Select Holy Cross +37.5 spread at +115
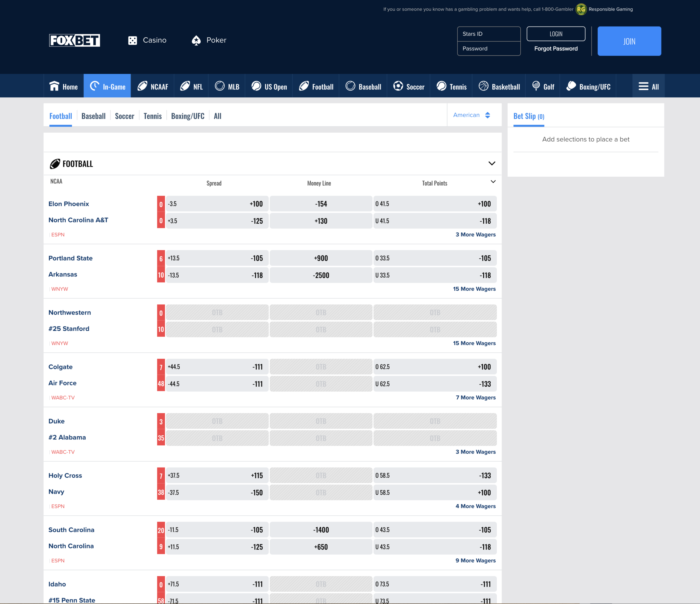Image resolution: width=700 pixels, height=604 pixels. coord(217,476)
